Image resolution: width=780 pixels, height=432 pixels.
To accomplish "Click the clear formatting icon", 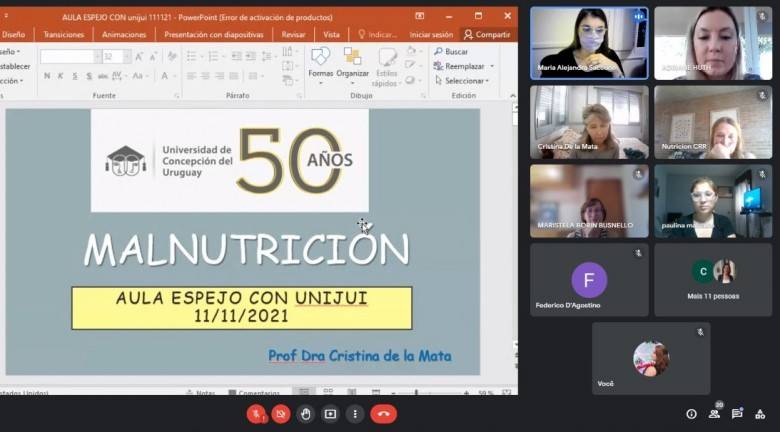I will (x=172, y=56).
